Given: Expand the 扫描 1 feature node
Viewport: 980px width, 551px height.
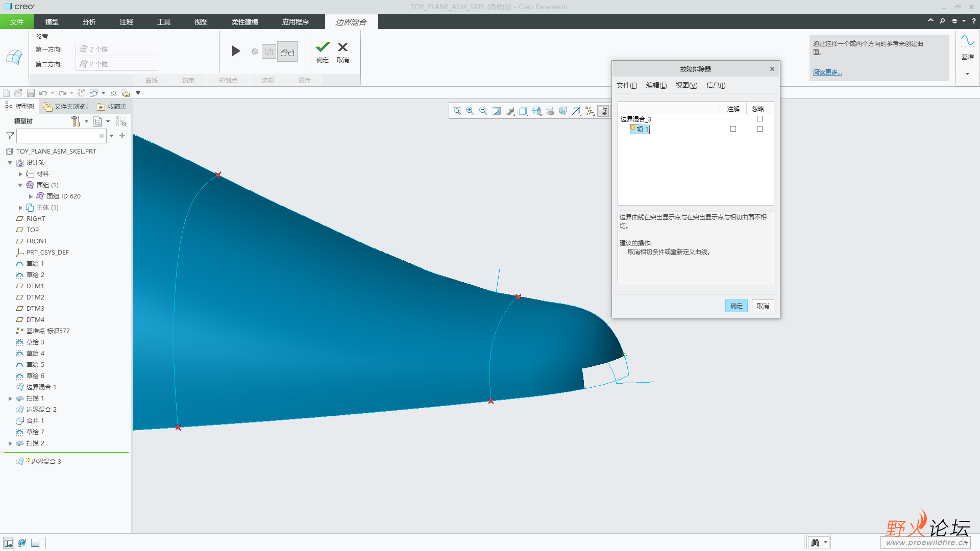Looking at the screenshot, I should coord(10,398).
